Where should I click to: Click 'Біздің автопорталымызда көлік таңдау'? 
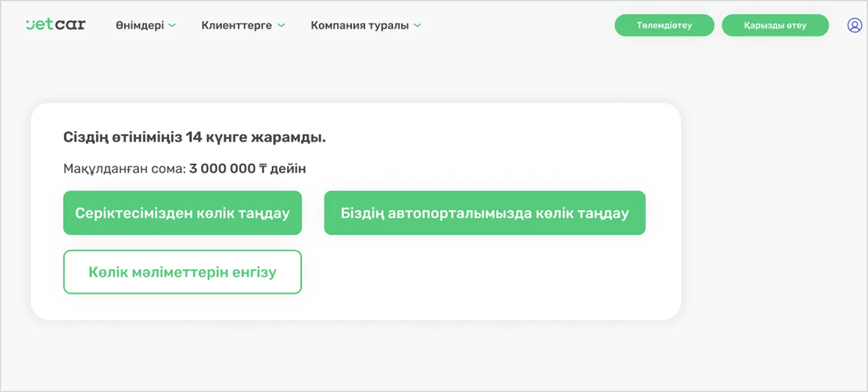(x=485, y=213)
